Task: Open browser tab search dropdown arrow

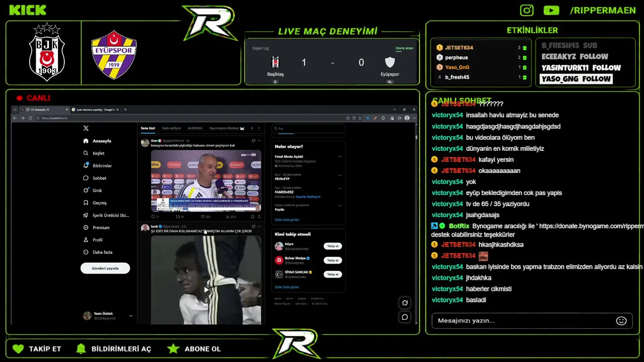Action: (x=15, y=110)
